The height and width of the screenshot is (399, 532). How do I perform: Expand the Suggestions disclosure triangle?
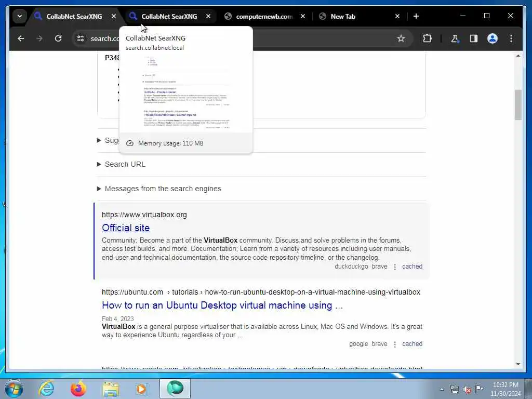99,140
